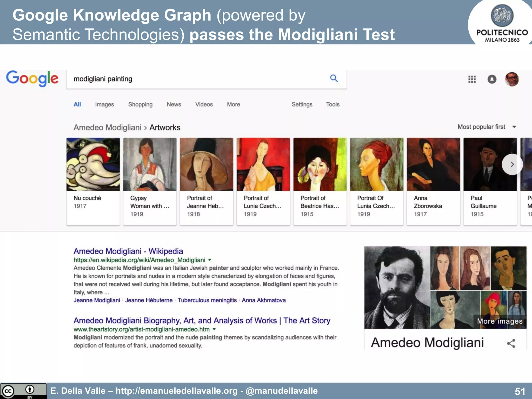Open the Jeanne Modigliani sitelink
Screen dimensions: 532x399
[97, 300]
